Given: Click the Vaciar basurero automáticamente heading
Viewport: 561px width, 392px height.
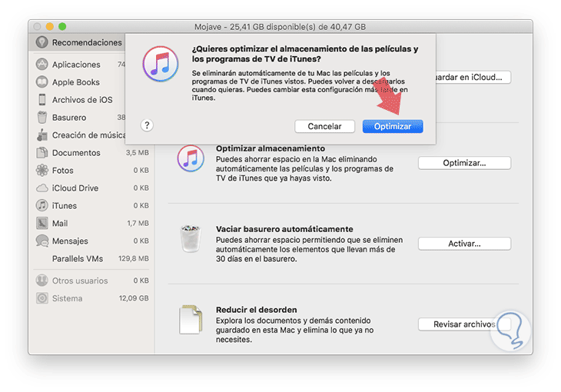Looking at the screenshot, I should pyautogui.click(x=284, y=229).
